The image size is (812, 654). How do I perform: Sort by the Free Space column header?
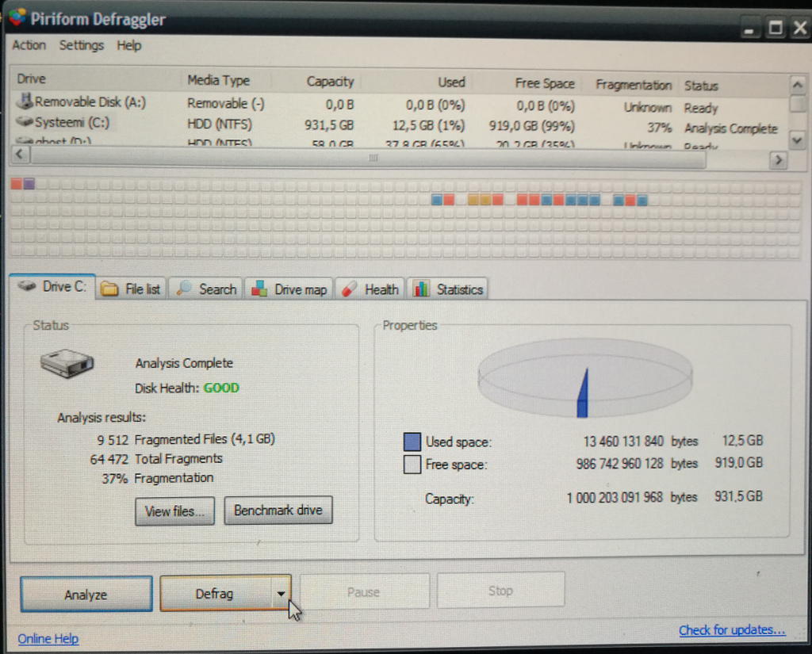pyautogui.click(x=544, y=83)
